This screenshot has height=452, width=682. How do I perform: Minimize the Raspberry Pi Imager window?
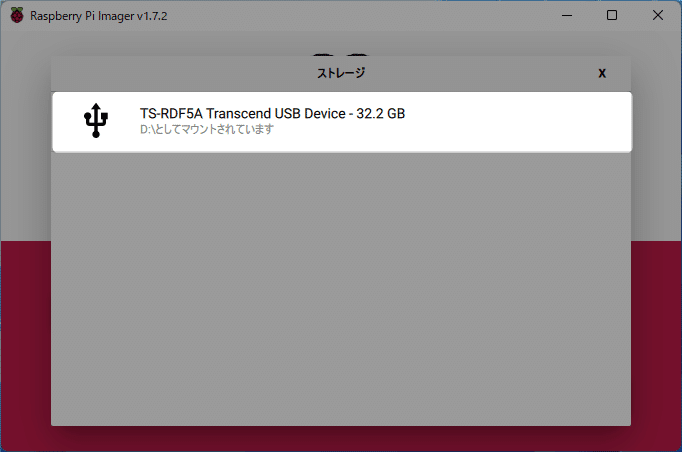point(567,15)
